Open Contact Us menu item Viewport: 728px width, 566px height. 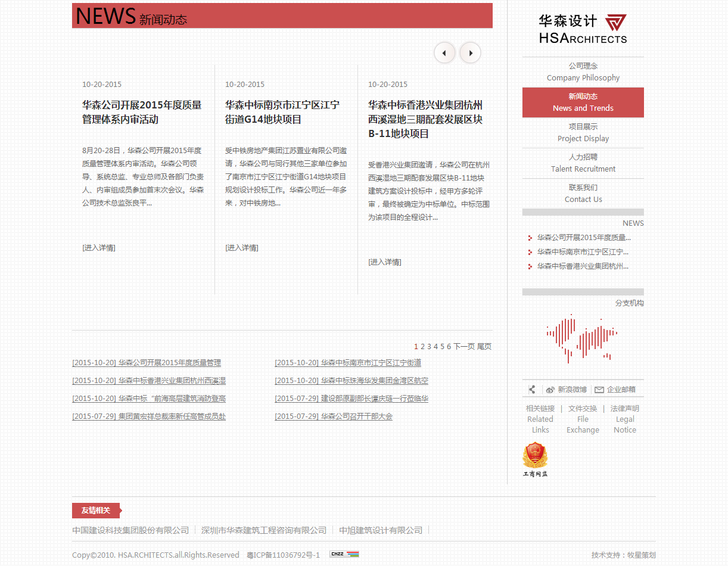583,194
